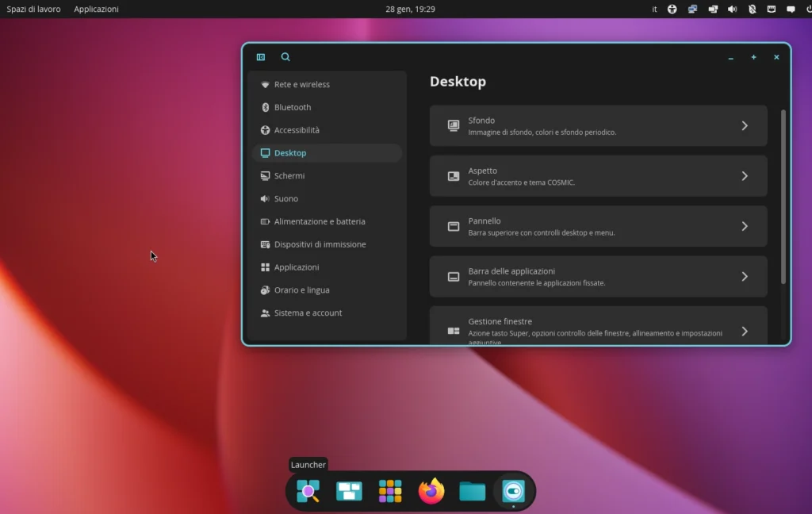Open the app library grid in the dock
This screenshot has height=514, width=812.
point(389,491)
